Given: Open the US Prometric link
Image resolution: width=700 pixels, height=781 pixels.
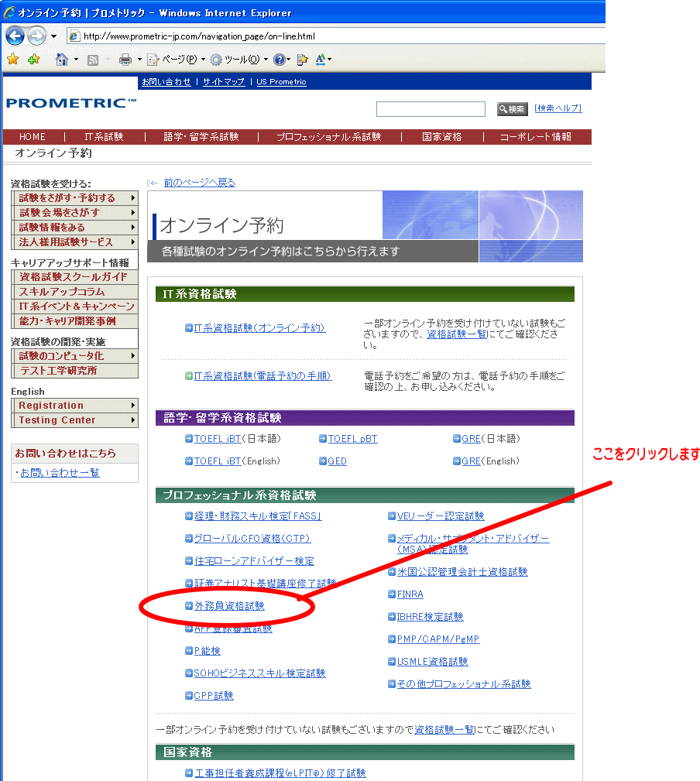Looking at the screenshot, I should 281,82.
